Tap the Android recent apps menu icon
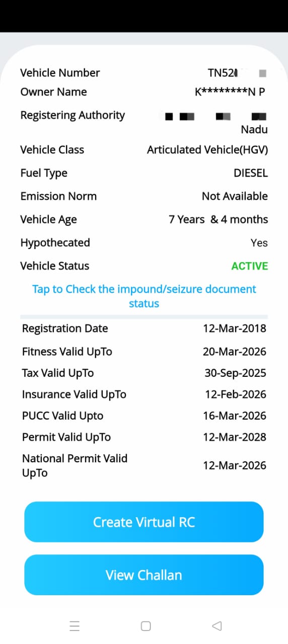 point(75,626)
